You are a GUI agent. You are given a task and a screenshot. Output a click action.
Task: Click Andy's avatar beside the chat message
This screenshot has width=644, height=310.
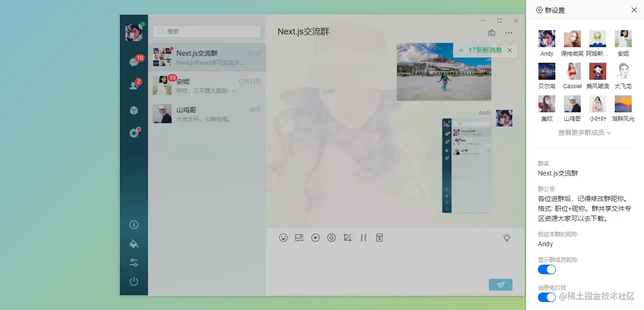point(504,118)
